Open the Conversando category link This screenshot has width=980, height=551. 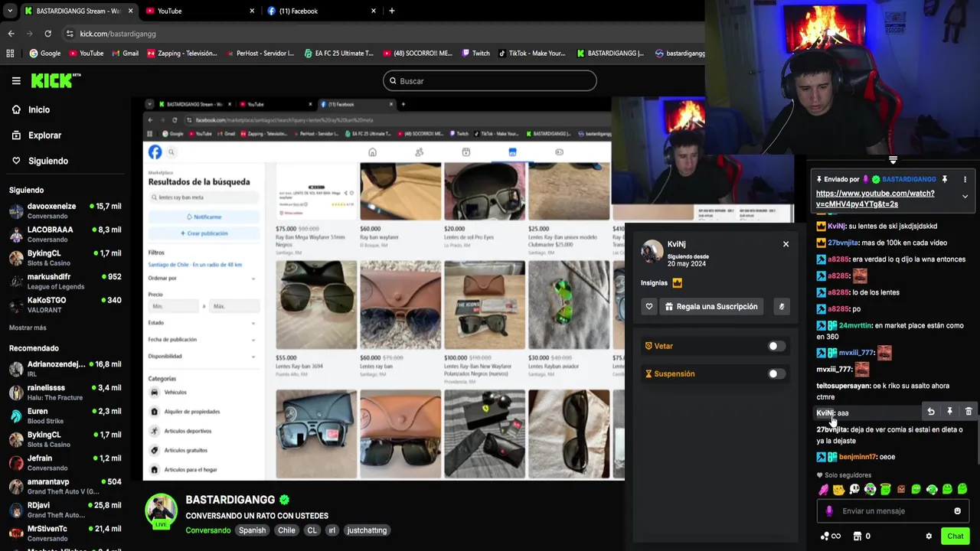207,530
